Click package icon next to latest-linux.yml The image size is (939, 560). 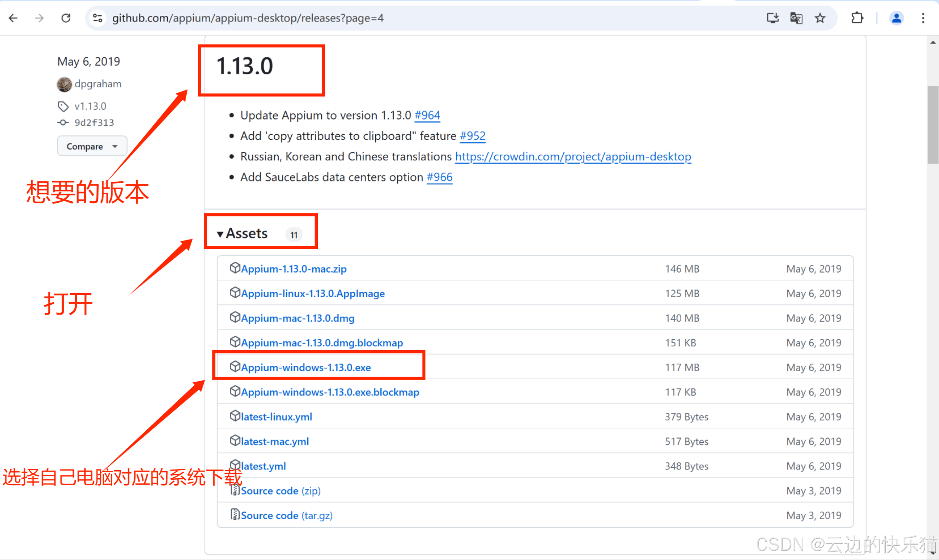pos(235,416)
